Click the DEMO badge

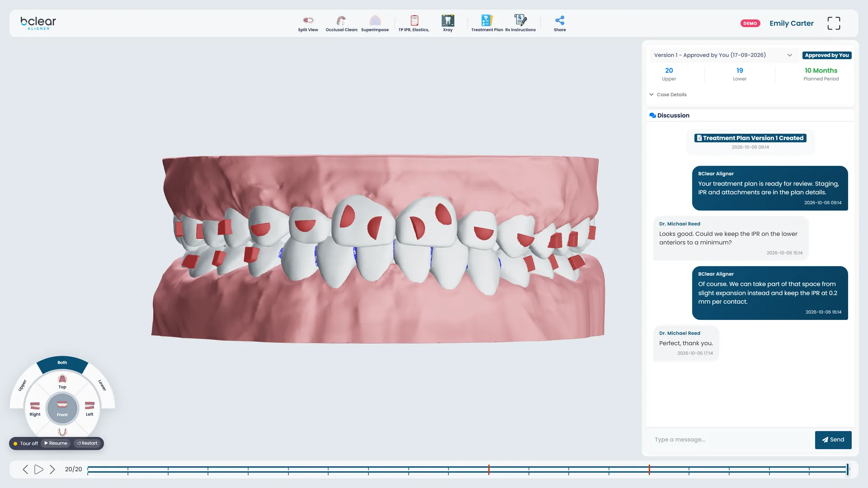750,23
